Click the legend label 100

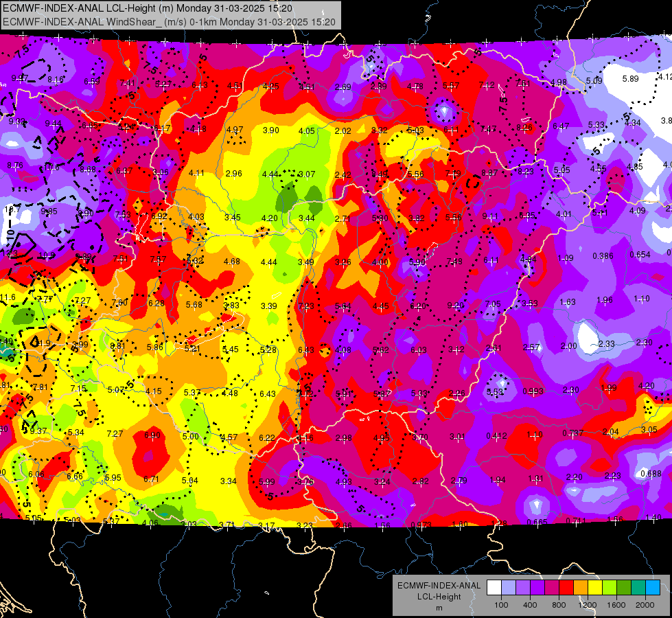tap(501, 605)
